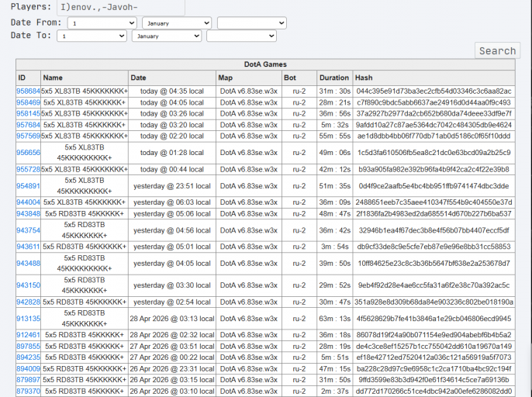The image size is (532, 397).
Task: Select duration cell 2m : 37s
Action: (334, 392)
